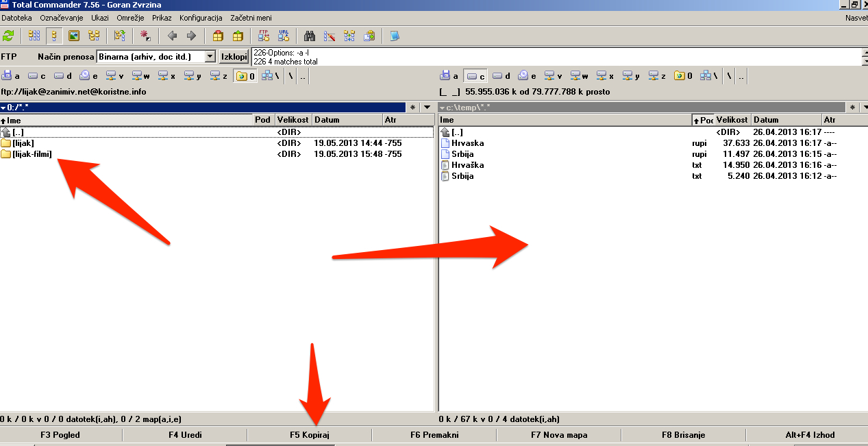Expand right panel directory history arrow
Screen dimensions: 868x446
click(x=865, y=108)
